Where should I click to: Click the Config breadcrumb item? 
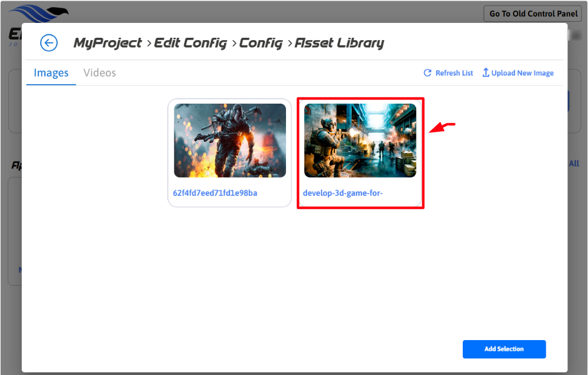click(260, 43)
